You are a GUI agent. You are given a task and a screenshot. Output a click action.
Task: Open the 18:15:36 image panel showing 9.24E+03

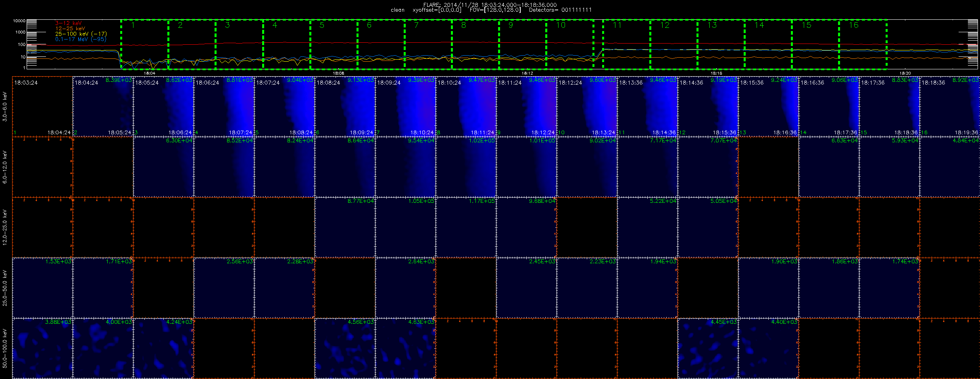(768, 106)
